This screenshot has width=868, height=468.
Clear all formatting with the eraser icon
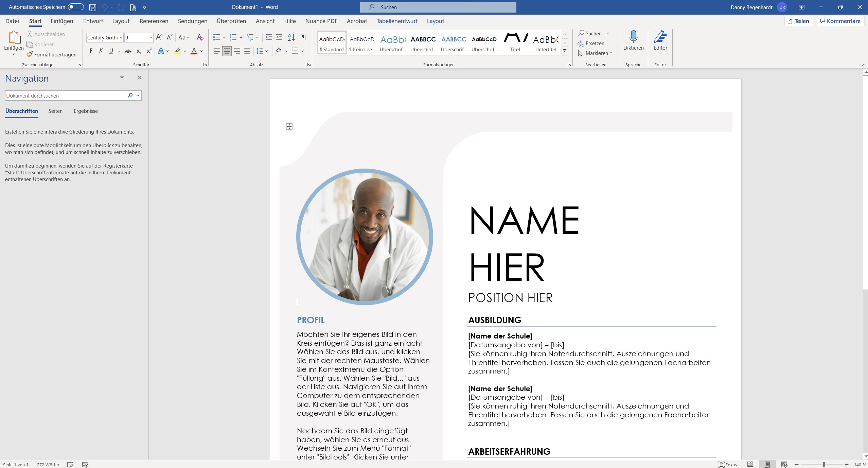click(200, 37)
